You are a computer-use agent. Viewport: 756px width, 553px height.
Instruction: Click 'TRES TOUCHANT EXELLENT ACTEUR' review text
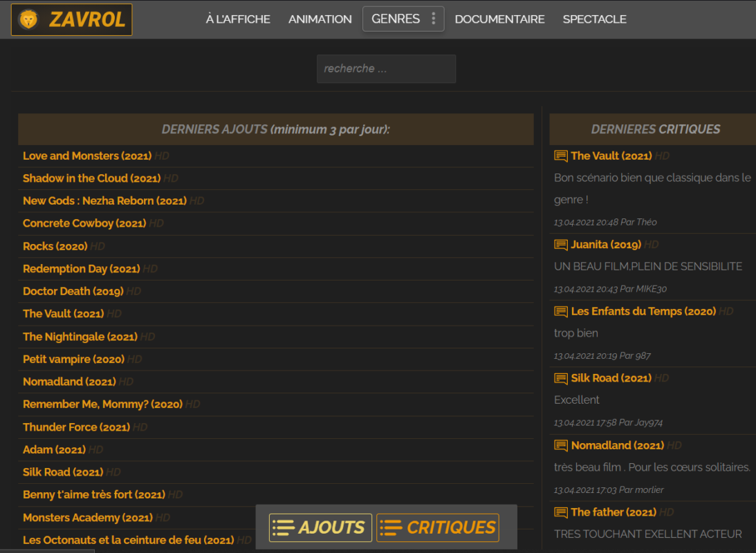coord(648,534)
